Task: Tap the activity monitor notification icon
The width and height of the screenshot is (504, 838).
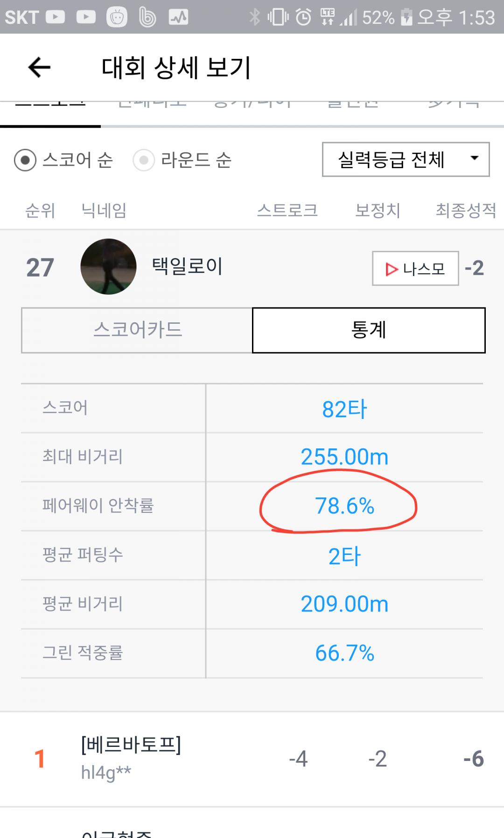Action: click(178, 18)
